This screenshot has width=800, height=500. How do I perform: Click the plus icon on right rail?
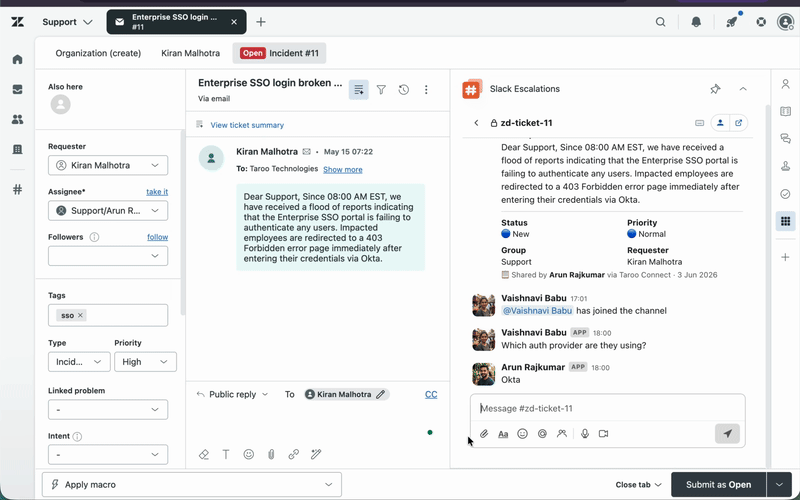click(785, 257)
